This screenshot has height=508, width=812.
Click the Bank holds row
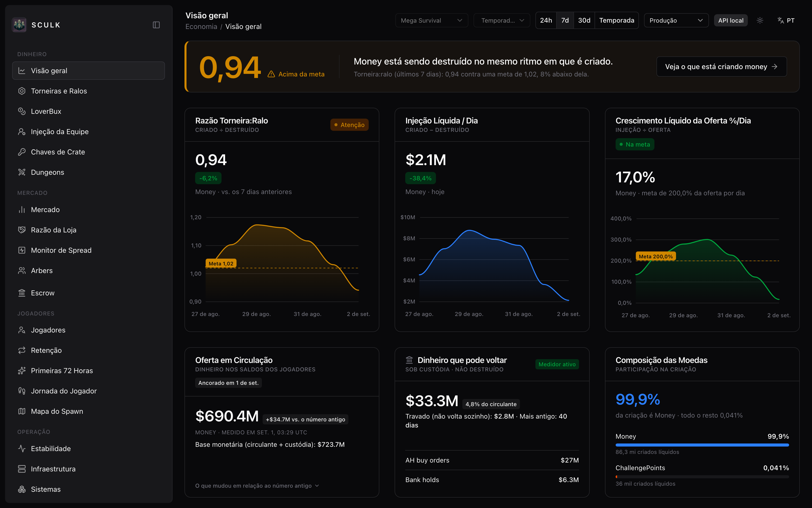[492, 480]
